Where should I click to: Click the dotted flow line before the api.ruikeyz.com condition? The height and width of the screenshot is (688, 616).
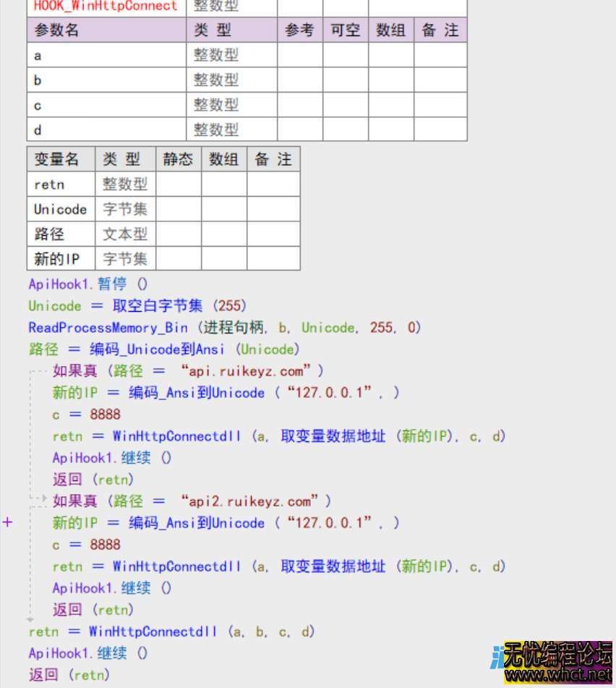click(39, 370)
